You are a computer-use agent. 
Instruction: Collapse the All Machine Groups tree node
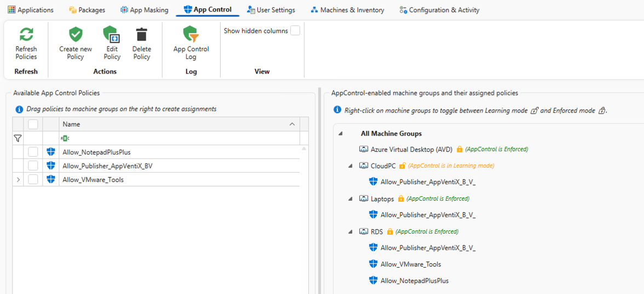[341, 133]
